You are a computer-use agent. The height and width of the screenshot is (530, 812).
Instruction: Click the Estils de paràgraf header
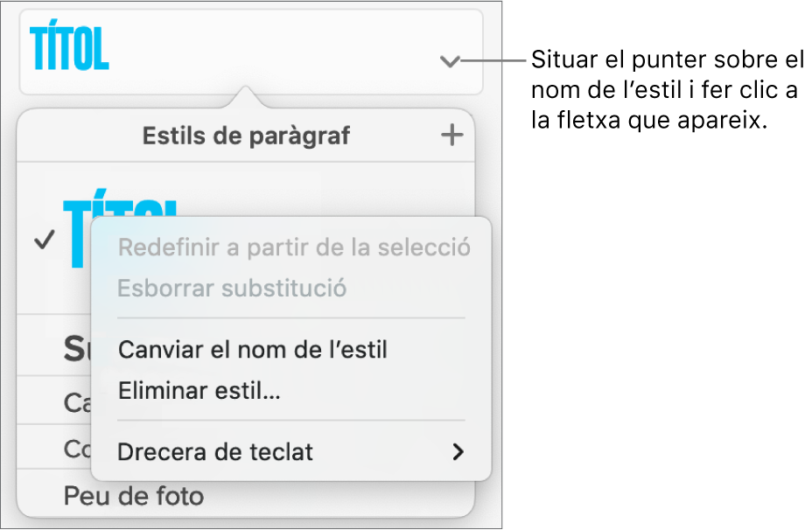pos(246,136)
